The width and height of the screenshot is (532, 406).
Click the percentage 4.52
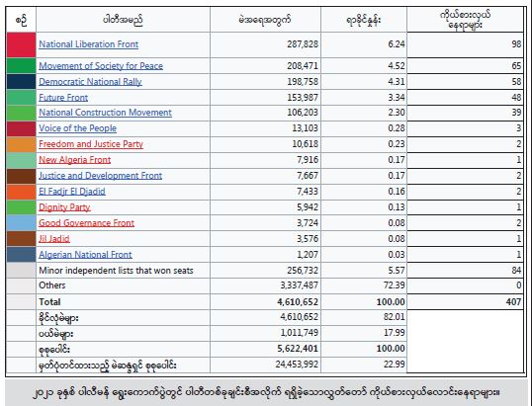coord(397,66)
